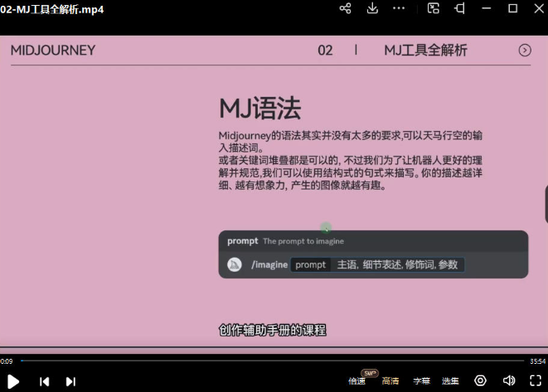Click the /imagine command text

click(269, 265)
